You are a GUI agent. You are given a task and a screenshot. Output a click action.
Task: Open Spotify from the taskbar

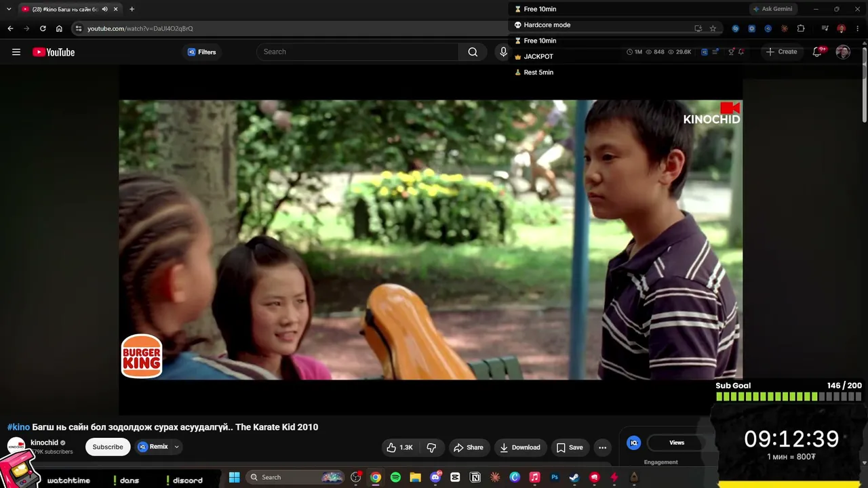click(395, 477)
